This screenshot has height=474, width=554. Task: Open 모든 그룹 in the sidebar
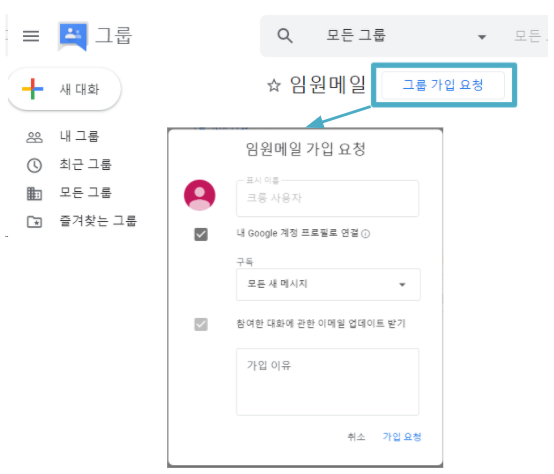pos(85,193)
